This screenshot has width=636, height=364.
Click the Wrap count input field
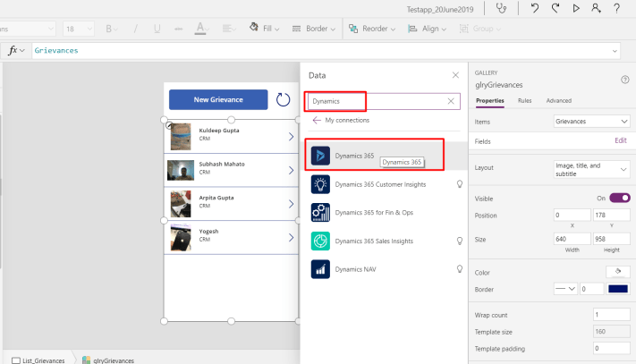[611, 315]
